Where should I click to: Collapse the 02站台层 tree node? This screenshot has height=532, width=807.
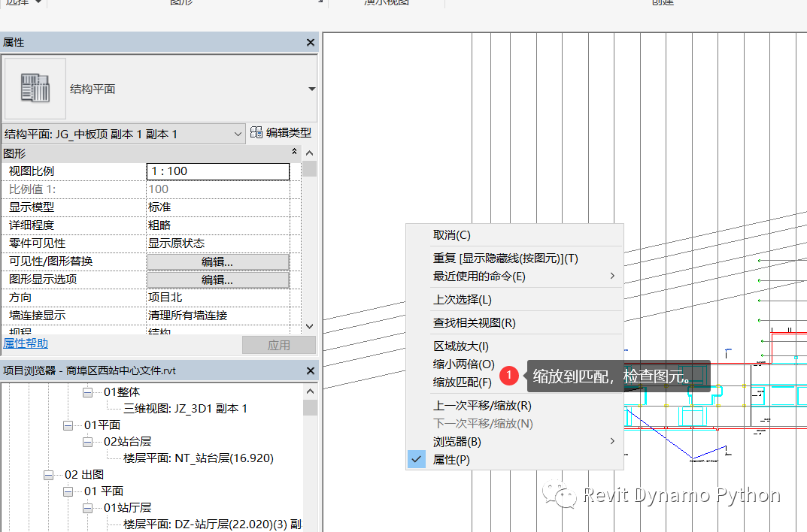tap(88, 442)
